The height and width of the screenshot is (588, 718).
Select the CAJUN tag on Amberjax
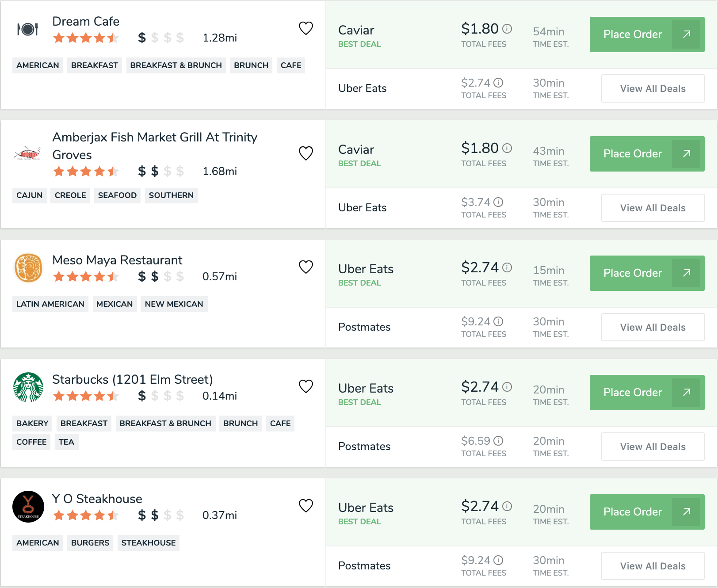pyautogui.click(x=30, y=195)
